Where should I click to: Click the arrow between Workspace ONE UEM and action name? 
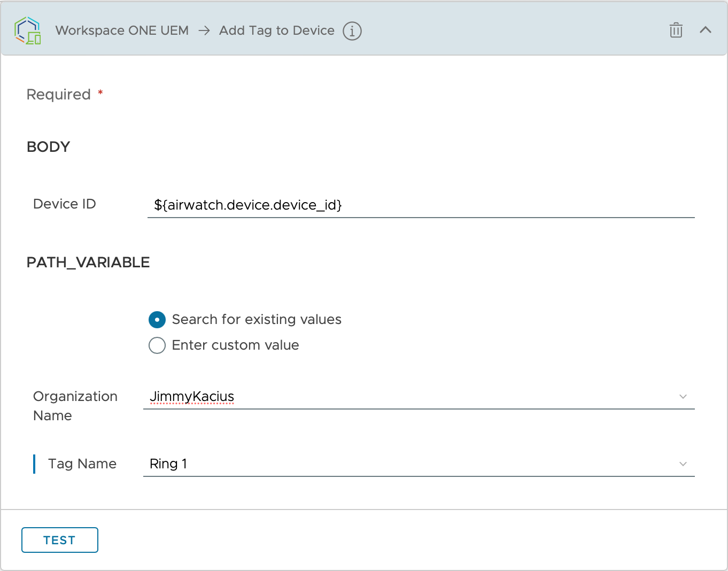(204, 30)
